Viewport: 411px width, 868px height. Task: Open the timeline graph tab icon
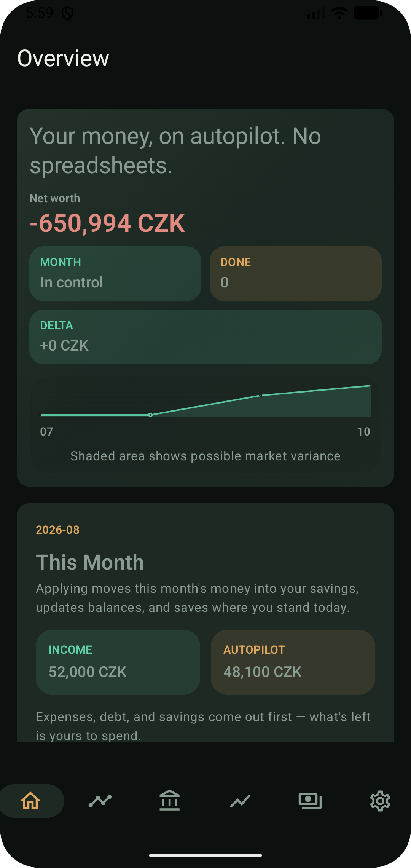tap(100, 801)
